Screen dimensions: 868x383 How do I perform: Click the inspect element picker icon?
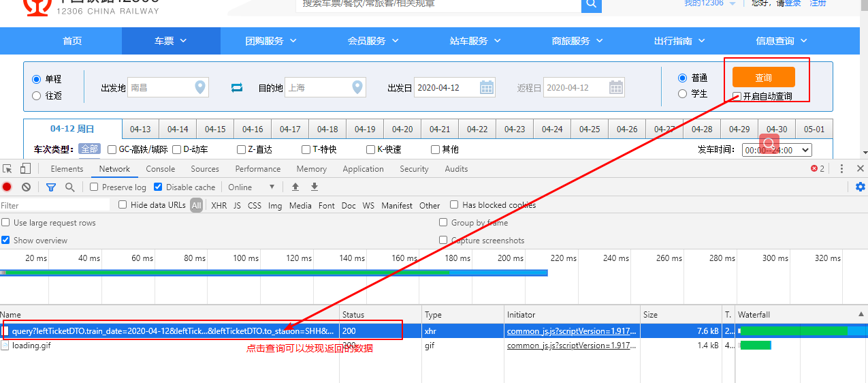7,168
